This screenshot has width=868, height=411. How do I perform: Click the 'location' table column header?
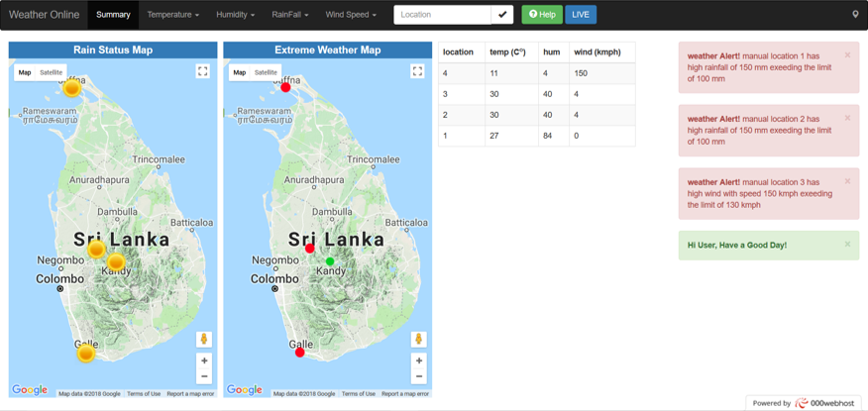[x=462, y=52]
